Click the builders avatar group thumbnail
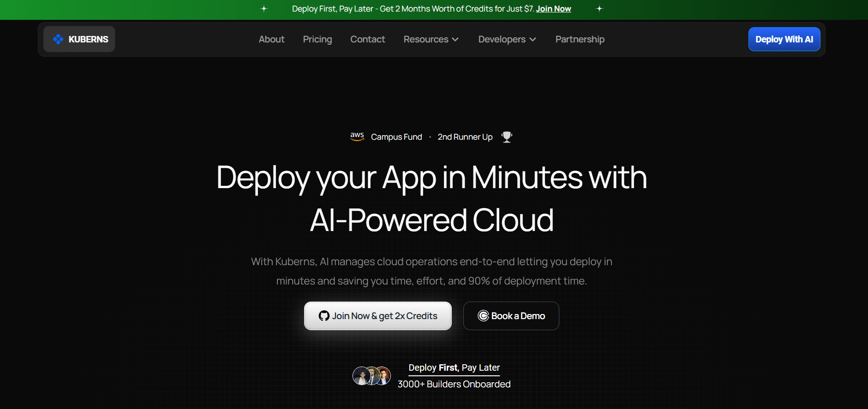This screenshot has height=409, width=868. pyautogui.click(x=372, y=376)
